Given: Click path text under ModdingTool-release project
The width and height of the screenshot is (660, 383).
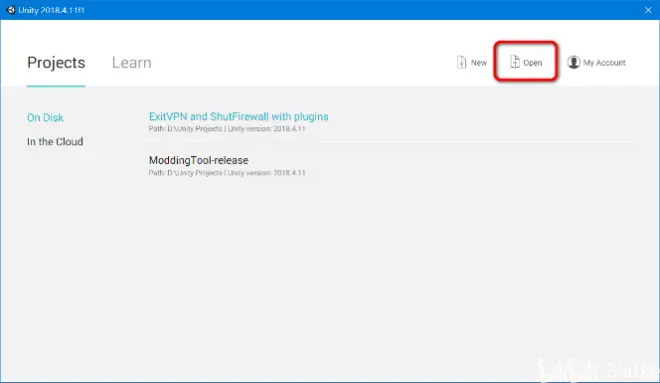Looking at the screenshot, I should (x=227, y=173).
